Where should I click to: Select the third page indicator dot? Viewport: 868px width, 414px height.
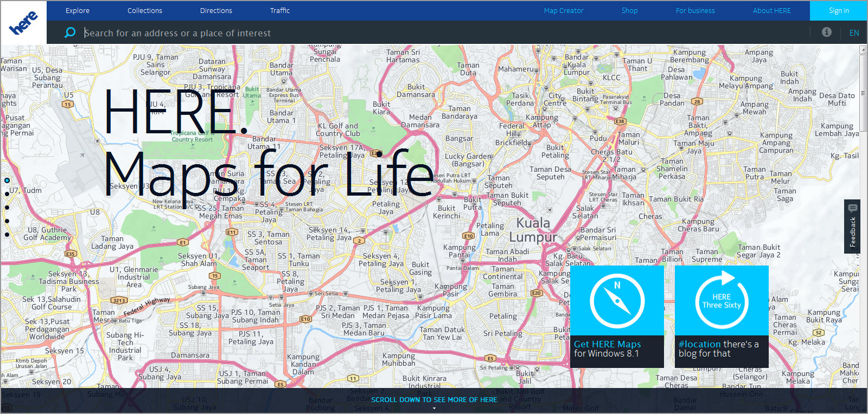[x=7, y=208]
